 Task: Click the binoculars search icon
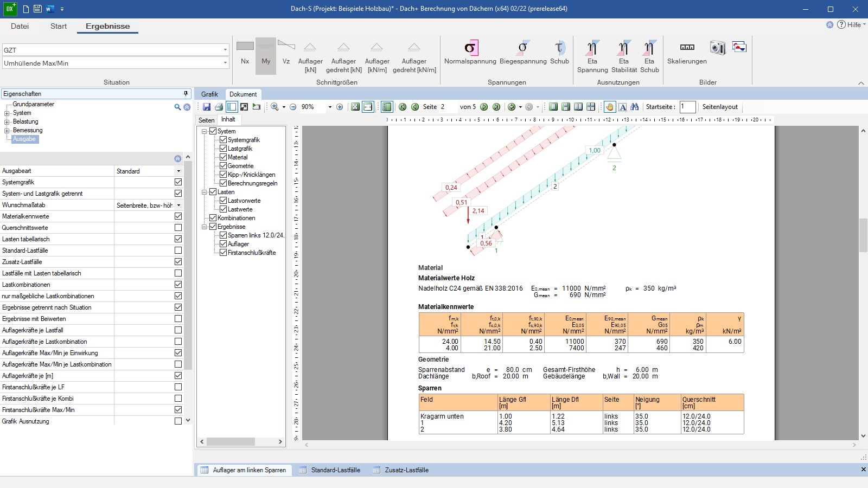634,107
